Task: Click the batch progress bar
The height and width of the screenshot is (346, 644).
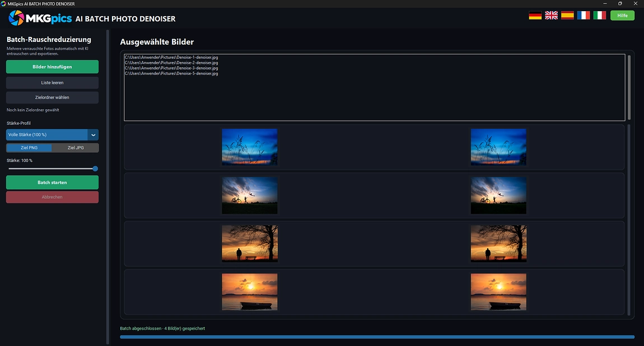Action: point(377,337)
